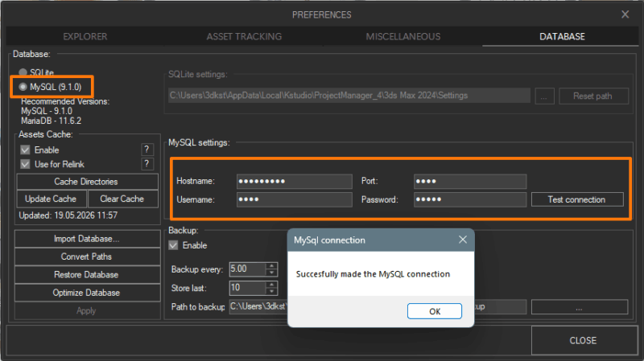Decrease Store last value with down arrow
This screenshot has width=644, height=361.
coord(271,292)
